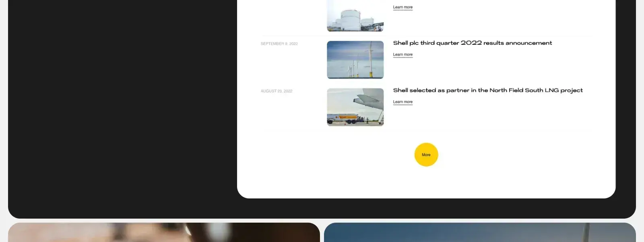Click Learn more beside the storage tanks photo
644x242 pixels.
pyautogui.click(x=403, y=7)
